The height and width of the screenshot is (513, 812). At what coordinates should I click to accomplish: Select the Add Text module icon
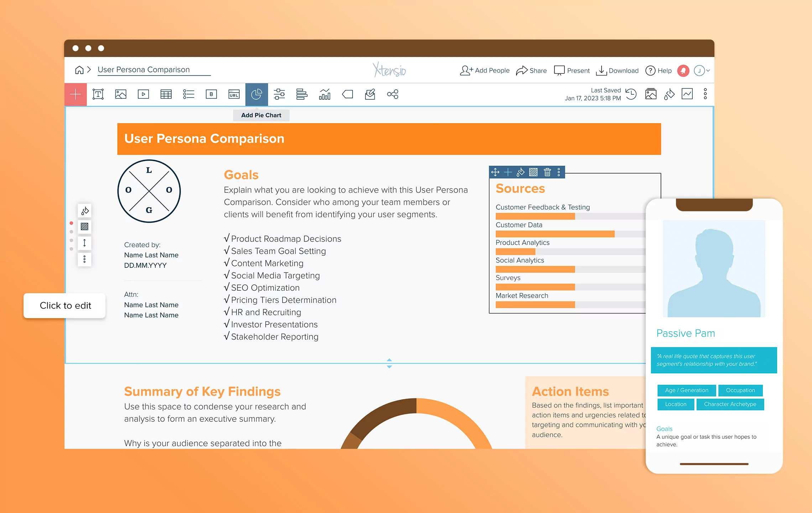tap(98, 94)
